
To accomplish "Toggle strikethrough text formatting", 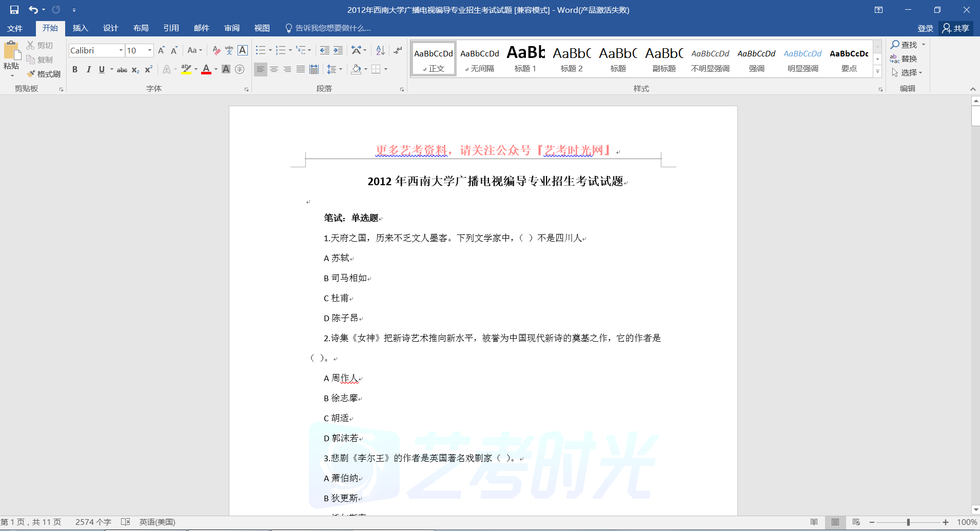I will (x=122, y=70).
